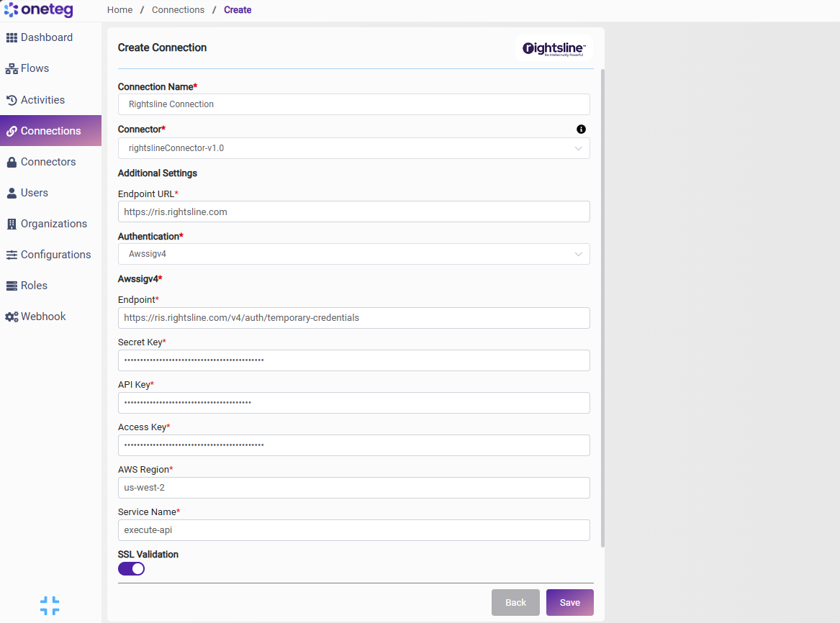Focus the Secret Key field
The width and height of the screenshot is (840, 623).
point(353,360)
